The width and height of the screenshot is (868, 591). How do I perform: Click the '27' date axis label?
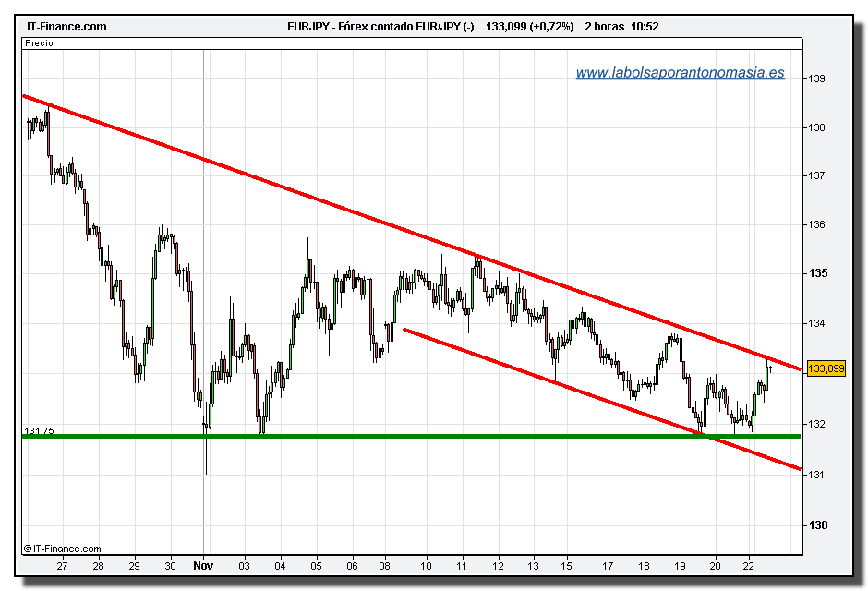pyautogui.click(x=62, y=565)
